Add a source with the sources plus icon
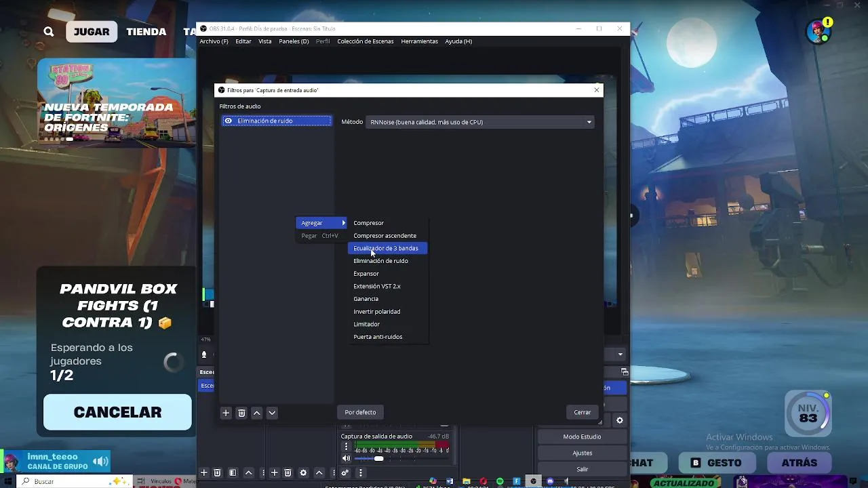868x488 pixels. [274, 472]
